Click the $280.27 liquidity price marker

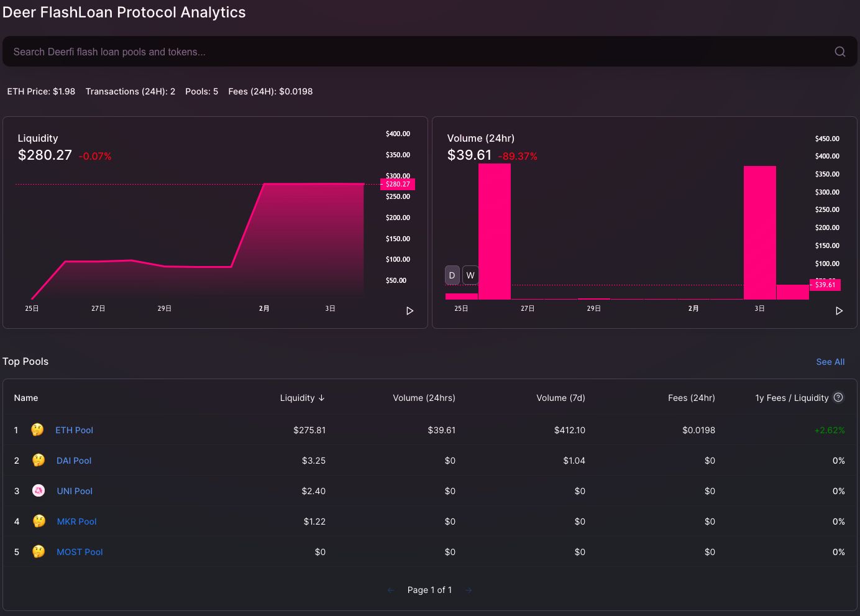398,184
